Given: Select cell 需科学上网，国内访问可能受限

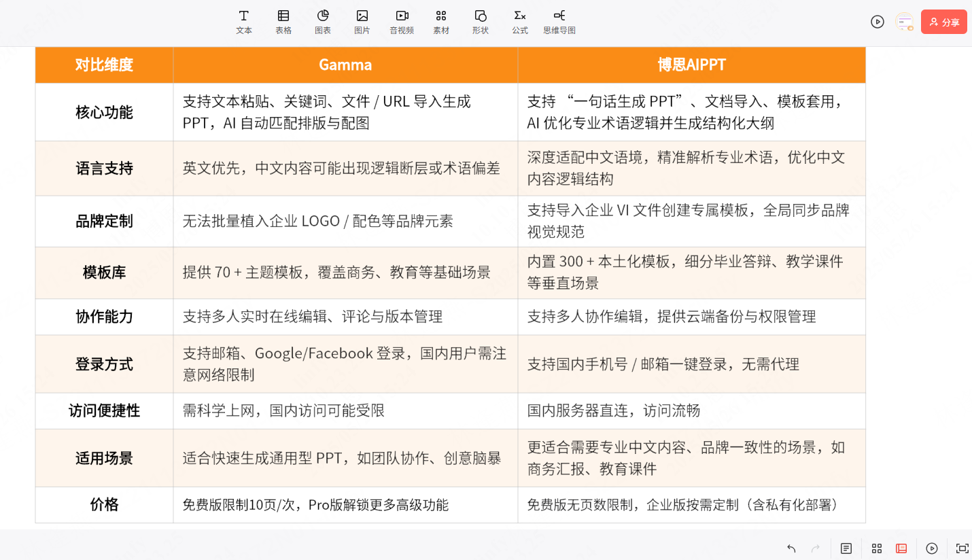Looking at the screenshot, I should pyautogui.click(x=345, y=410).
